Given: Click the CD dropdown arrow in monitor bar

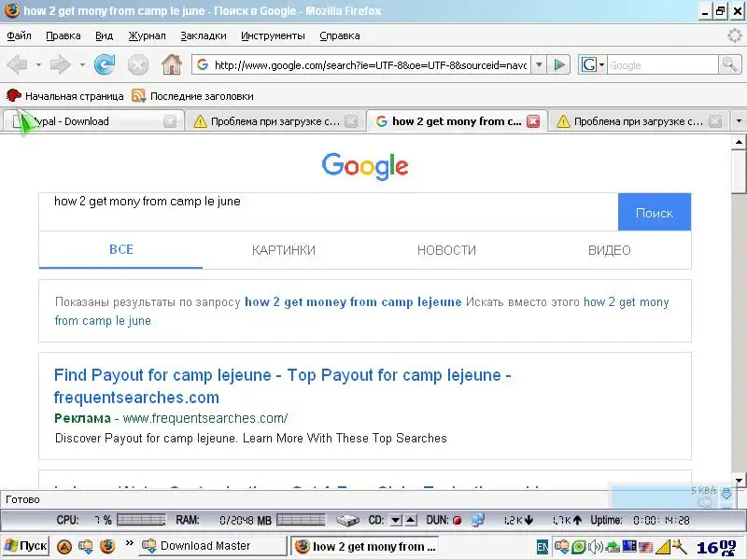Looking at the screenshot, I should [395, 520].
